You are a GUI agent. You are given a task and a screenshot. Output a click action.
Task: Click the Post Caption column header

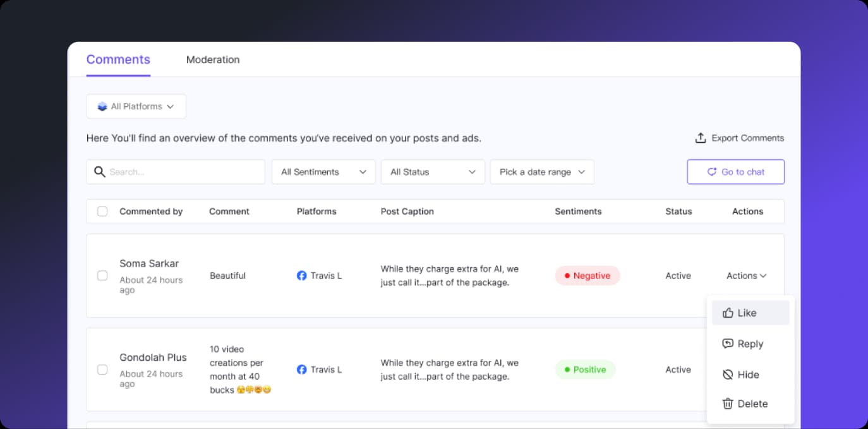pos(407,212)
